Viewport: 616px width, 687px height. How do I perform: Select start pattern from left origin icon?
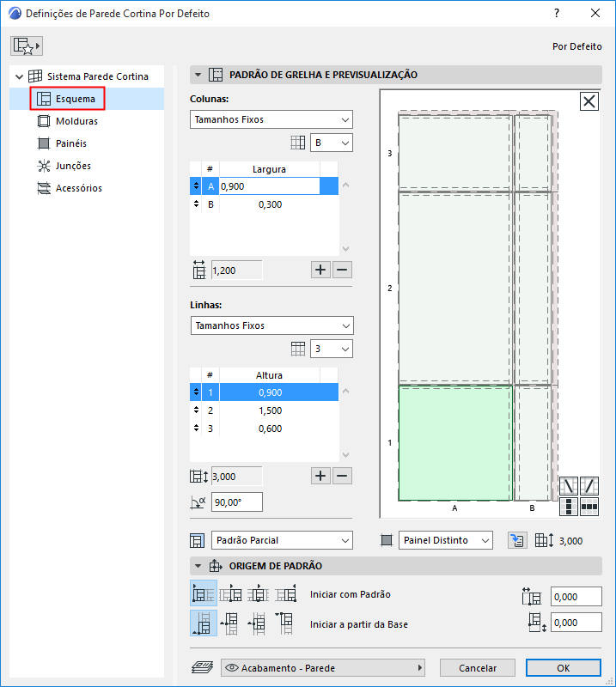point(204,593)
